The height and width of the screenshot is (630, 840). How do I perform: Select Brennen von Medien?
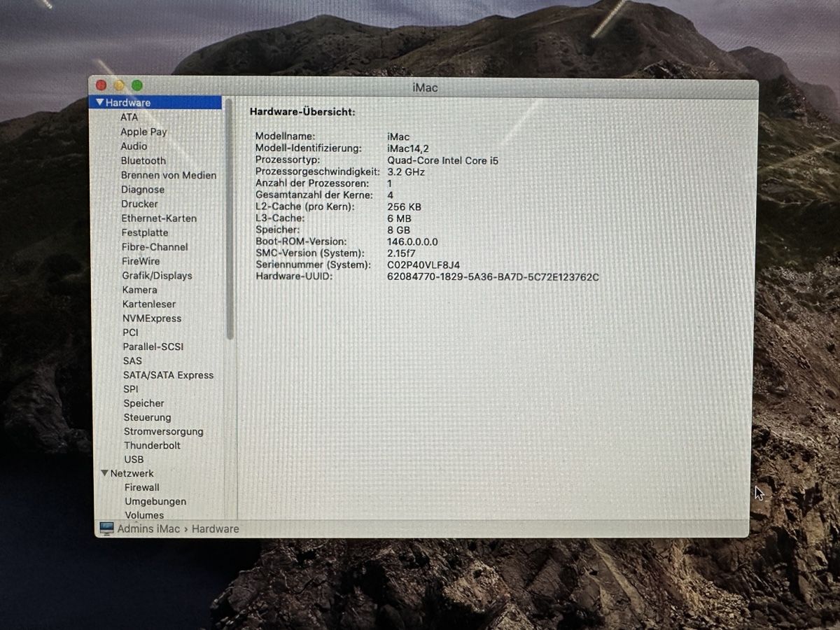[x=169, y=175]
